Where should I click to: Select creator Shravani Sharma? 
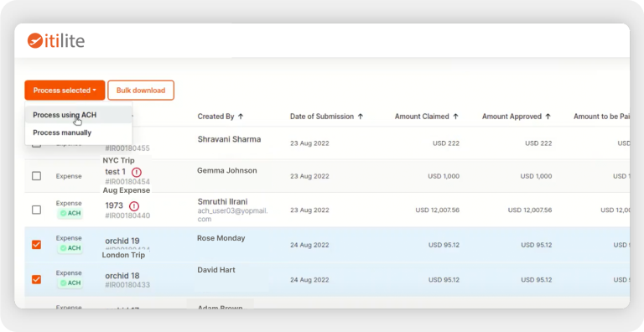(x=229, y=139)
